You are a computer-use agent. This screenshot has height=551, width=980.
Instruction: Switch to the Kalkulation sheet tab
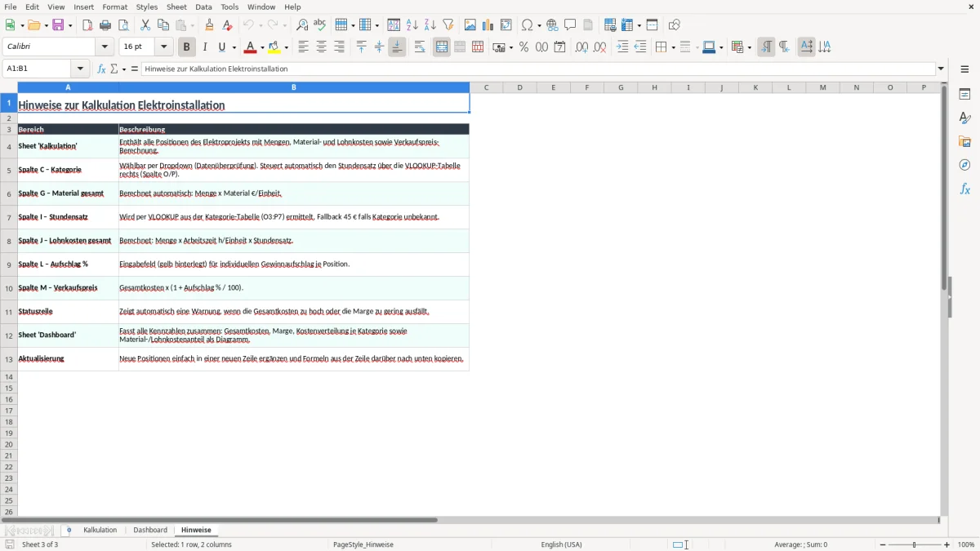click(100, 531)
